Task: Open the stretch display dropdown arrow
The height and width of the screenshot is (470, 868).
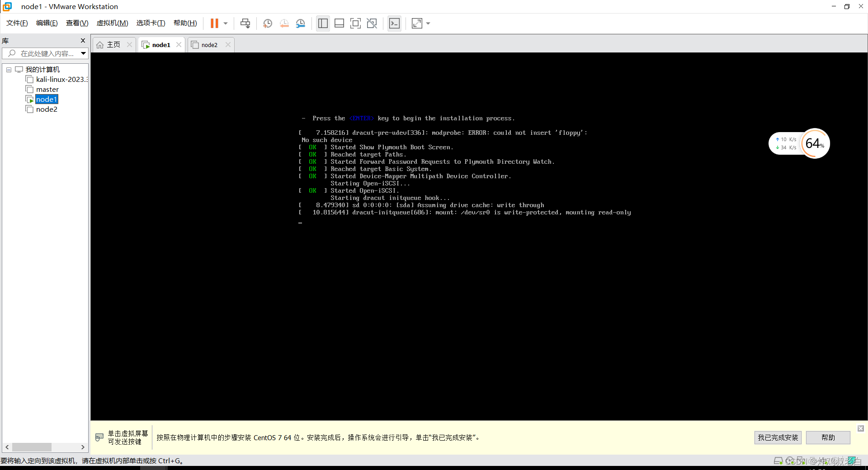Action: point(428,23)
